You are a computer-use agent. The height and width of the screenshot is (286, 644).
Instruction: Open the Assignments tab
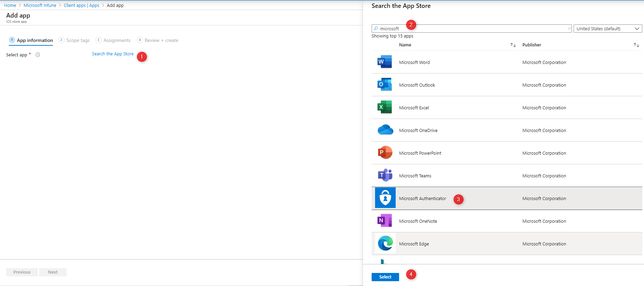point(113,40)
